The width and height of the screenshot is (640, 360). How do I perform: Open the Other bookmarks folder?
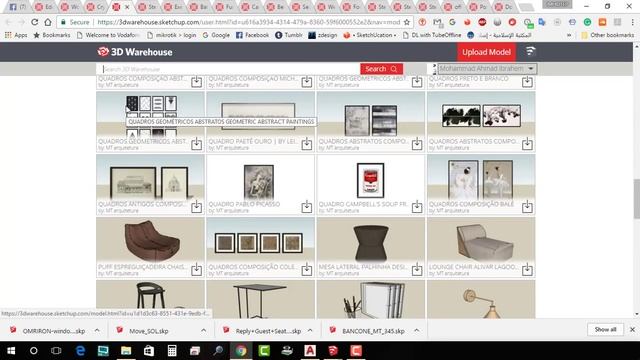pyautogui.click(x=608, y=35)
